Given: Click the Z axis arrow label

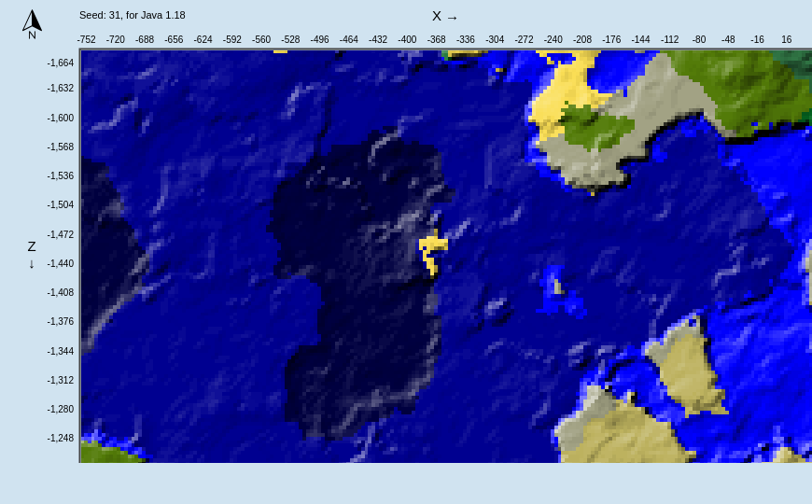Looking at the screenshot, I should [32, 254].
